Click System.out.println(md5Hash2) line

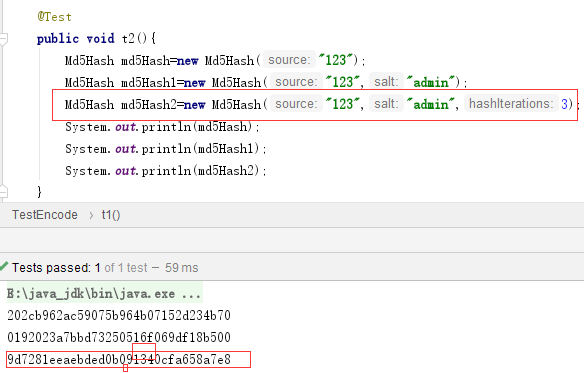tap(166, 171)
